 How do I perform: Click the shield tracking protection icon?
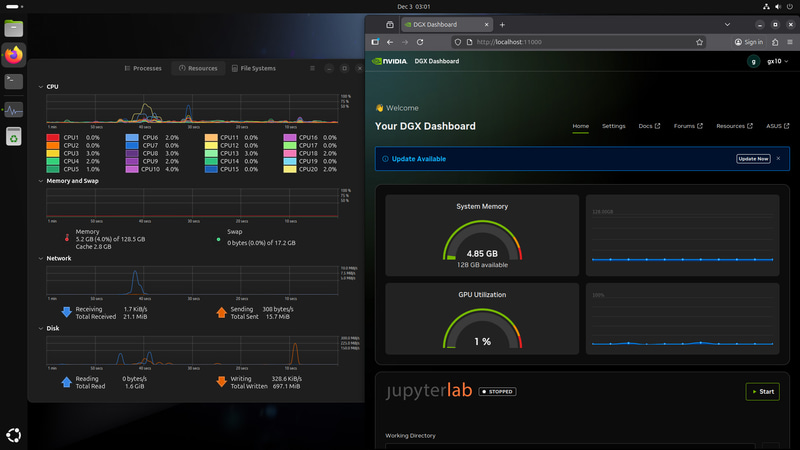[x=458, y=42]
